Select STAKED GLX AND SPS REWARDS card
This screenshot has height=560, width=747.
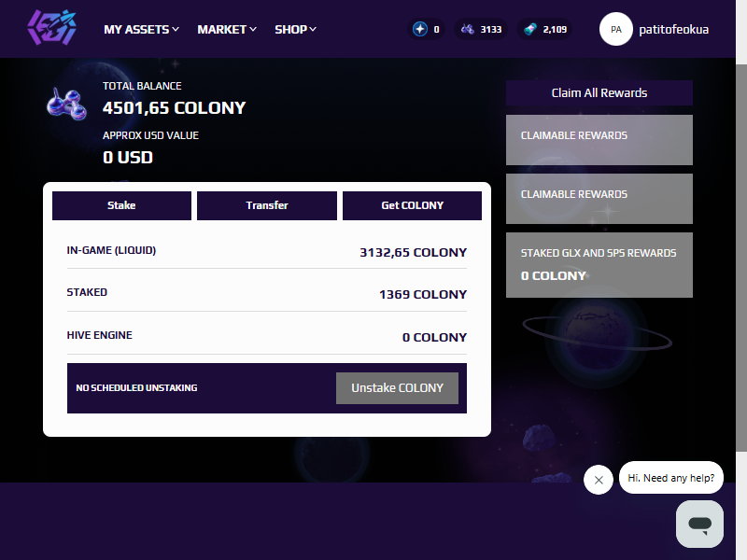point(599,265)
